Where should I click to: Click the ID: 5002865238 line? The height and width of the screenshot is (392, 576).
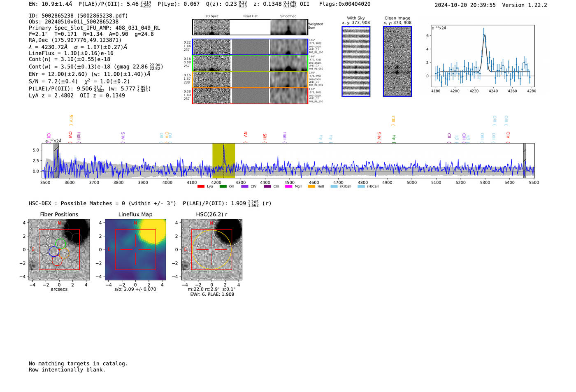78,16
